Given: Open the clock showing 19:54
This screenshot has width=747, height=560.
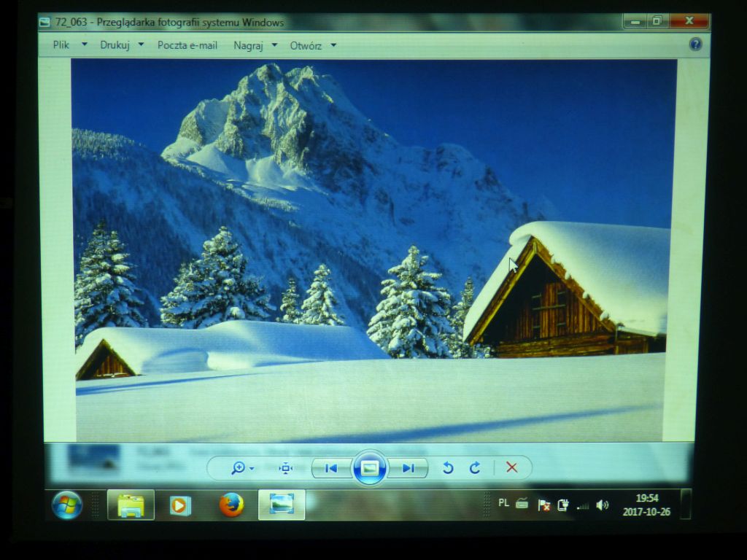Looking at the screenshot, I should [646, 505].
